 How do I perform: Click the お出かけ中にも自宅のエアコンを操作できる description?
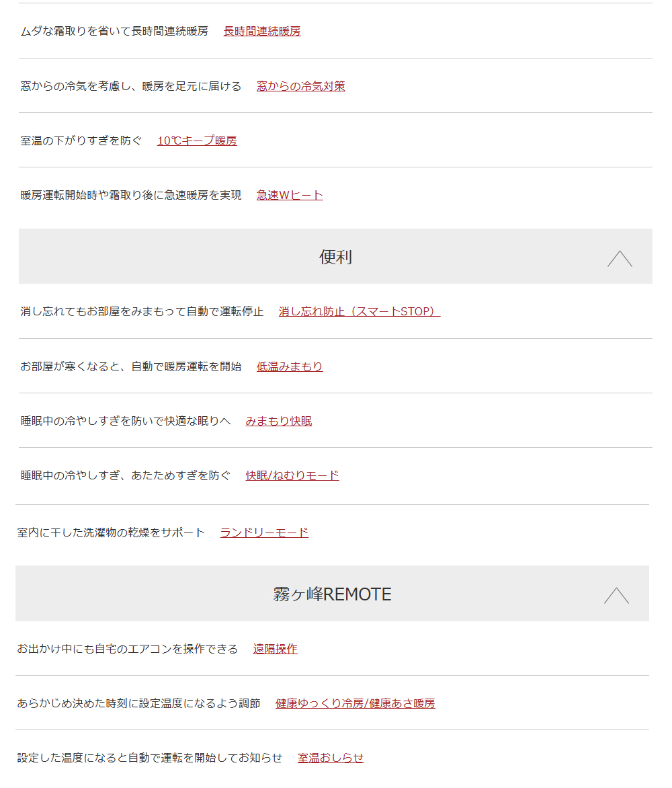tap(128, 649)
